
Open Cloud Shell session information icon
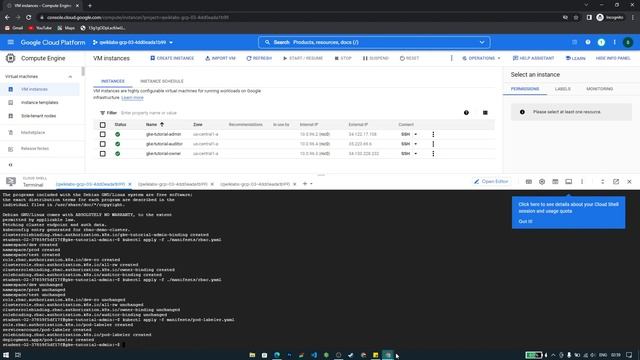tap(569, 182)
